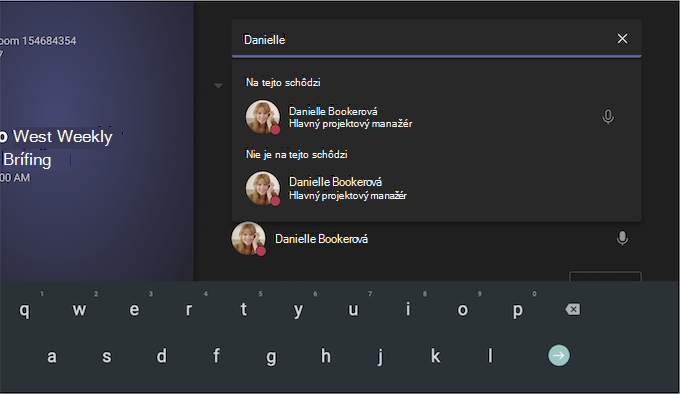This screenshot has height=394, width=680.
Task: Click the microphone icon in the search result row
Action: (608, 117)
